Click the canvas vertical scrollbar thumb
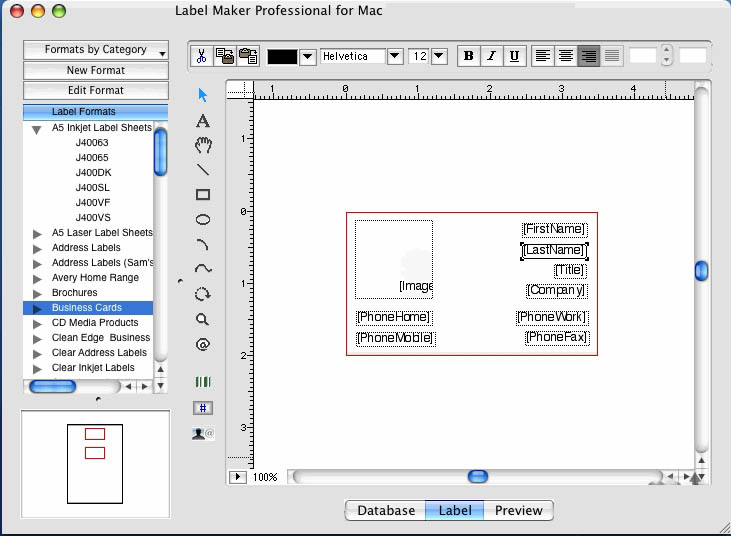 coord(702,271)
